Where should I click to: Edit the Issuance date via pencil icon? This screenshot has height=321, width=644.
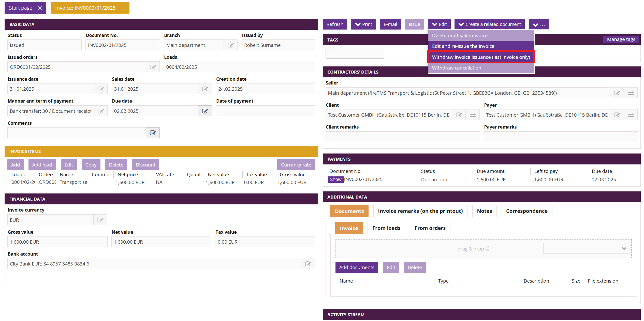tap(101, 89)
